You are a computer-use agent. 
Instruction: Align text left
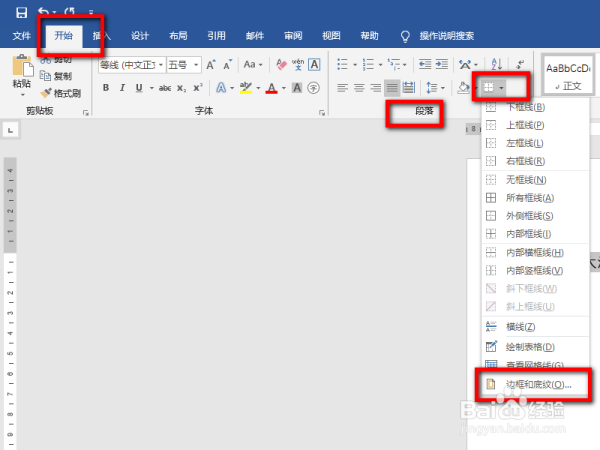342,88
